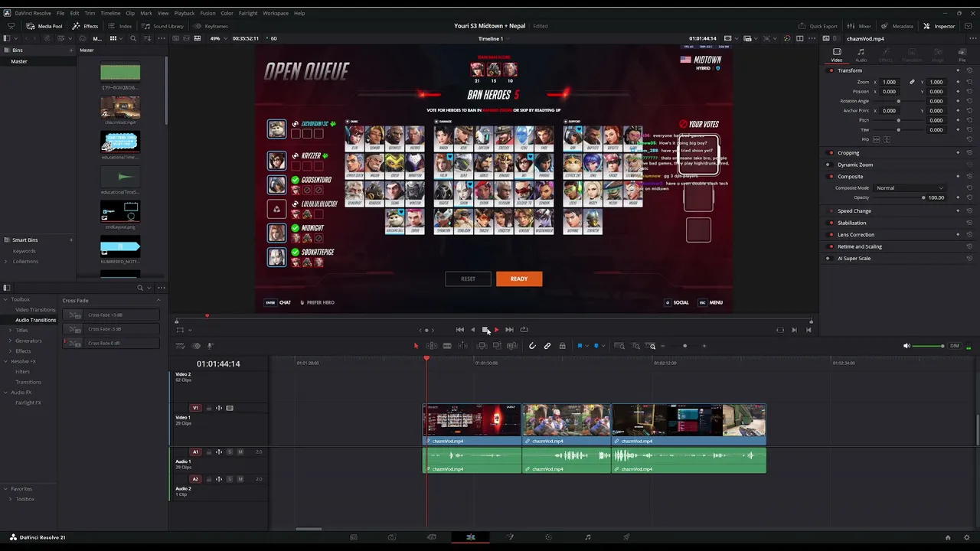Toggle the Transform section enable switch
This screenshot has width=980, height=551.
coord(831,70)
